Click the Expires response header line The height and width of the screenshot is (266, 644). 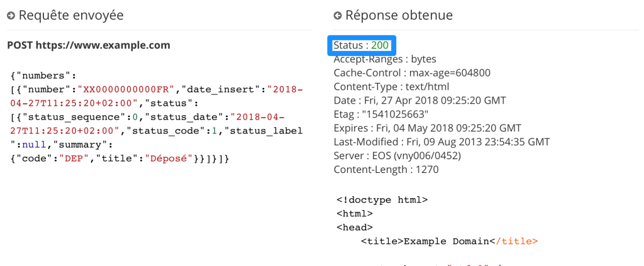[426, 128]
